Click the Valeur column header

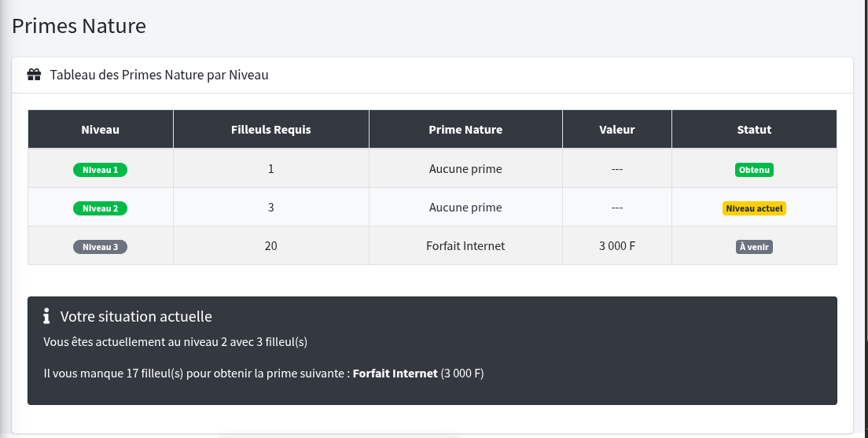tap(616, 130)
